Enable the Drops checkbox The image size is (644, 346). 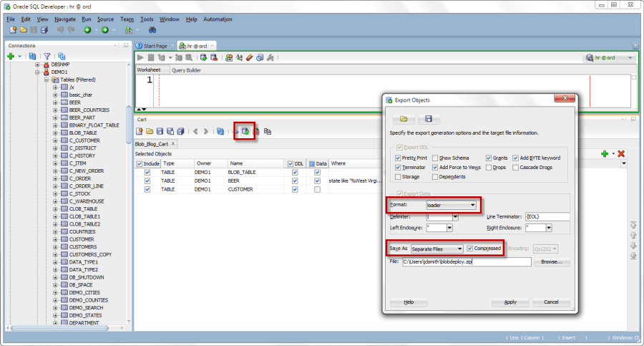tap(488, 168)
